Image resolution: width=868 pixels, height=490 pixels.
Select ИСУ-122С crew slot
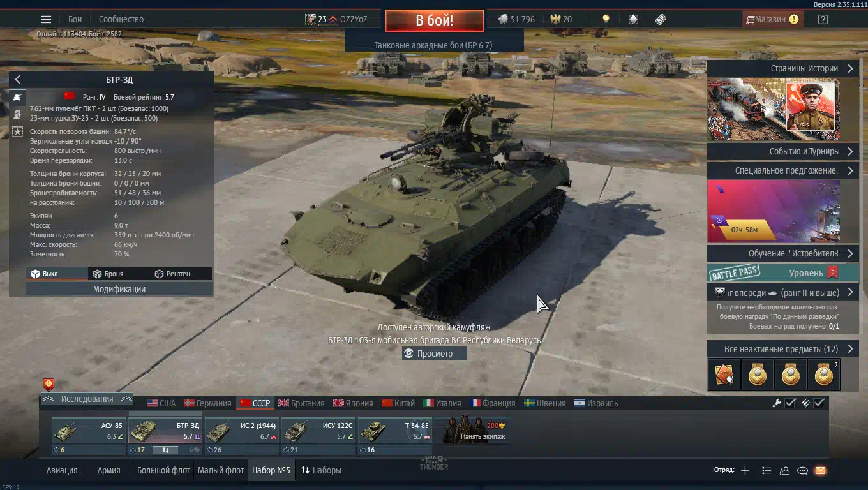click(318, 431)
